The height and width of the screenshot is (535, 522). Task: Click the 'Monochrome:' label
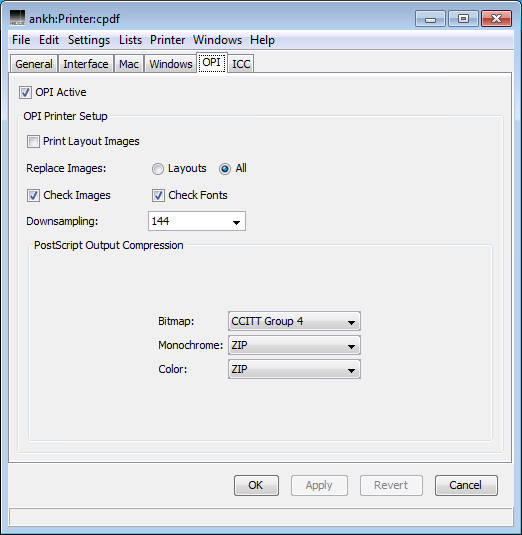coord(190,345)
